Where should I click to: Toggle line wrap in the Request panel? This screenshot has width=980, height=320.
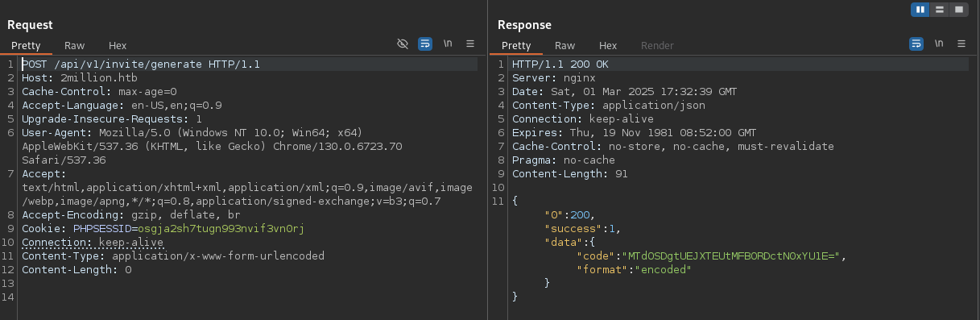coord(425,44)
